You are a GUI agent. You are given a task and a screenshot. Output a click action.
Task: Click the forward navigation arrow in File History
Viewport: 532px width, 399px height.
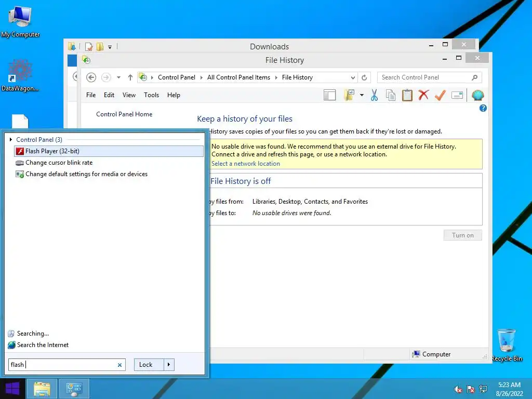pyautogui.click(x=106, y=77)
